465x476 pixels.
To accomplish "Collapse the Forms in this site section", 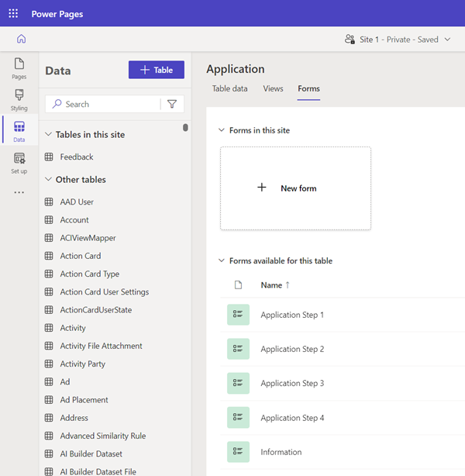I will click(221, 130).
